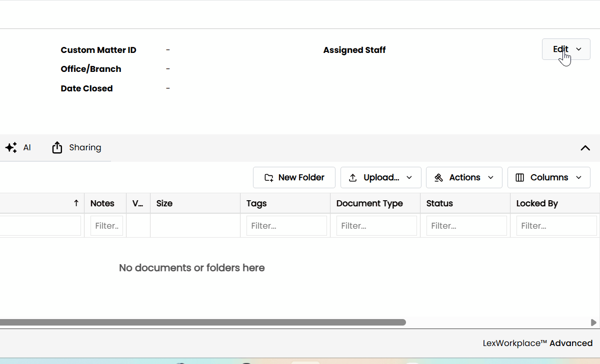Click the AI sparkle icon
Screen dimensions: 600x364
point(11,147)
